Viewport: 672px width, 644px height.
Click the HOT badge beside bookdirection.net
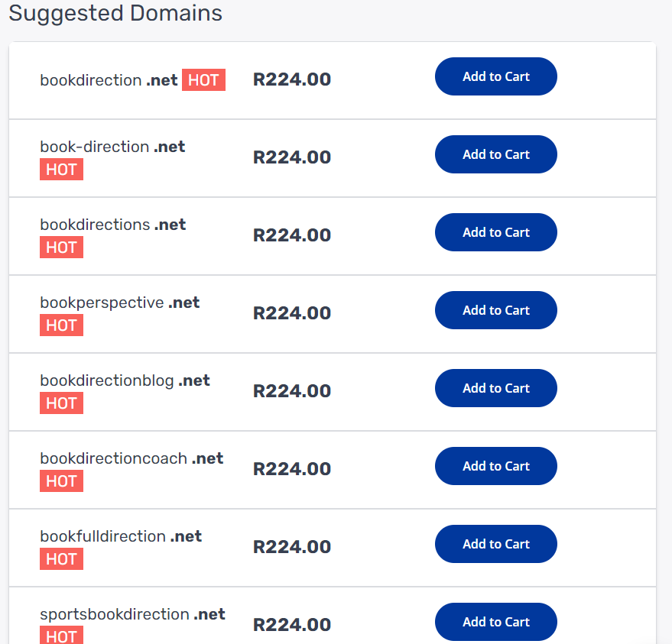[203, 80]
